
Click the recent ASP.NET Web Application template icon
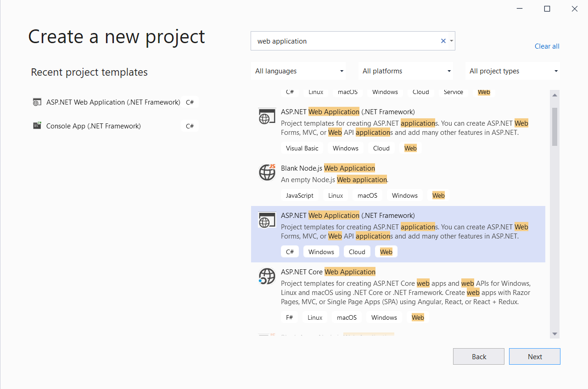coord(37,102)
